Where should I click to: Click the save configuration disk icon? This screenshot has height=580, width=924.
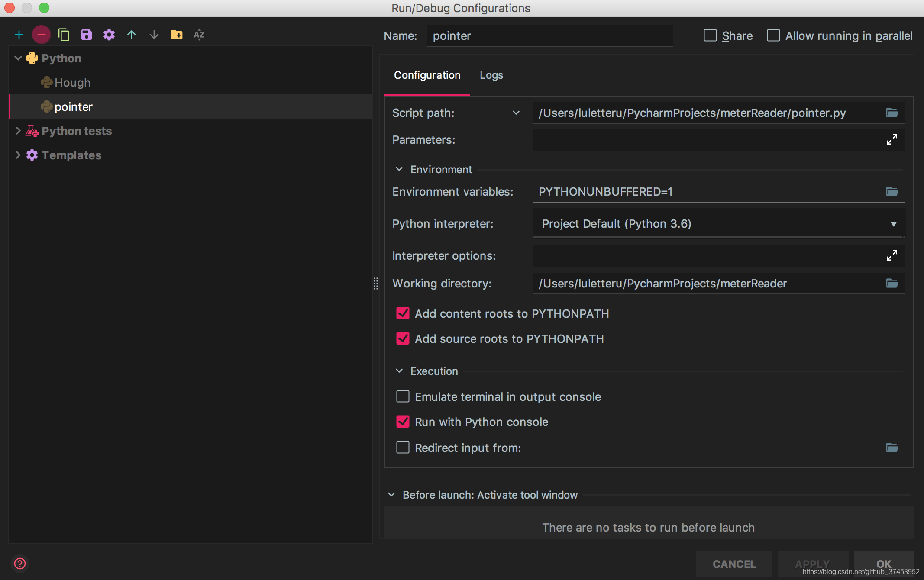(87, 35)
